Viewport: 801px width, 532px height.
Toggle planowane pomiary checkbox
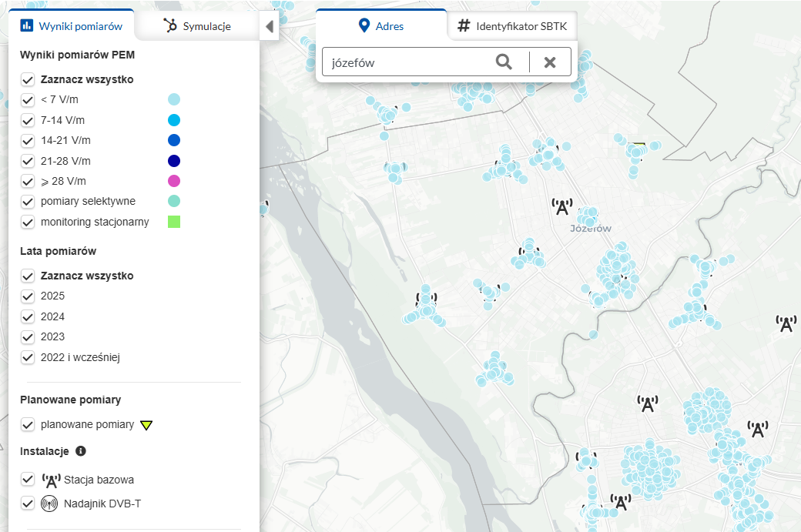coord(28,425)
